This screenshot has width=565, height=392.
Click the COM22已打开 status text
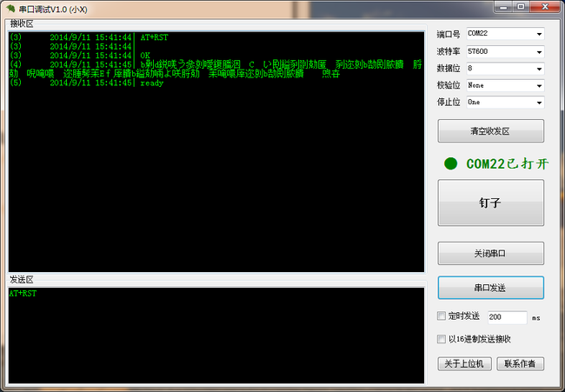point(508,164)
